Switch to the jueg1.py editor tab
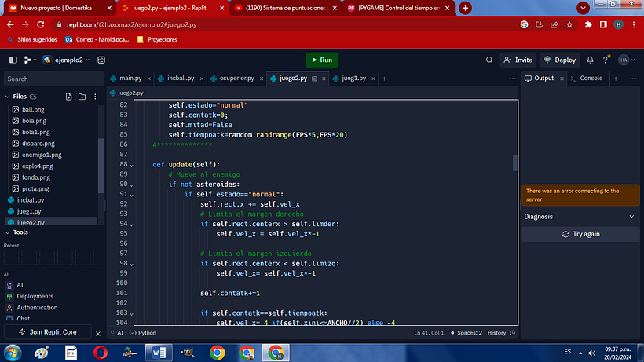Screen dimensions: 644x362 (353, 78)
